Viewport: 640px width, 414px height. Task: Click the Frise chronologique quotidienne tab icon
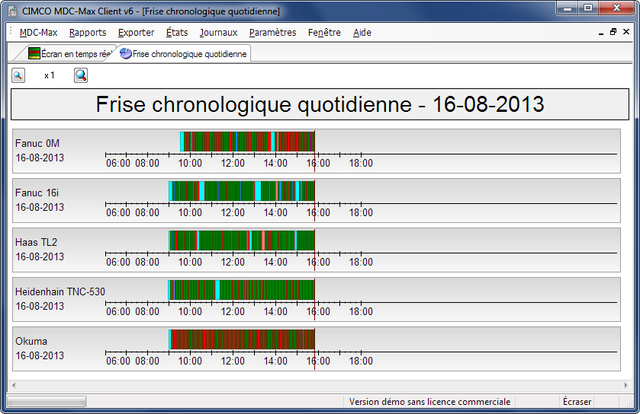[x=126, y=53]
